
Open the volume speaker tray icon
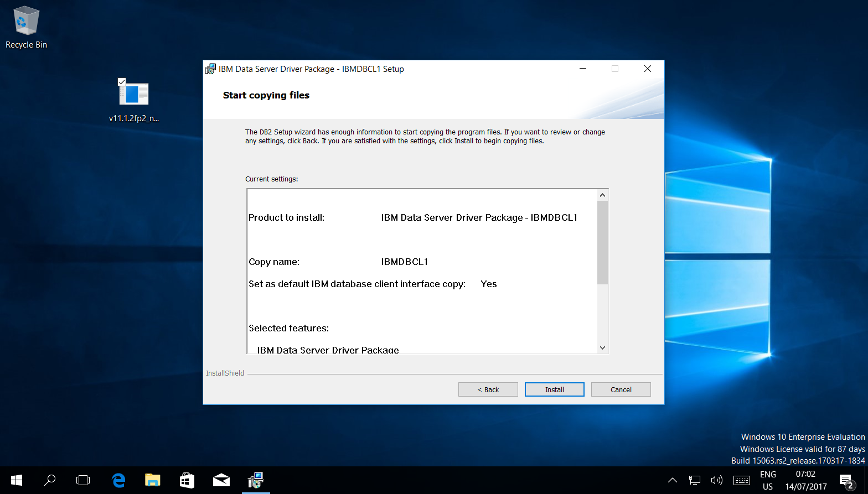[717, 480]
